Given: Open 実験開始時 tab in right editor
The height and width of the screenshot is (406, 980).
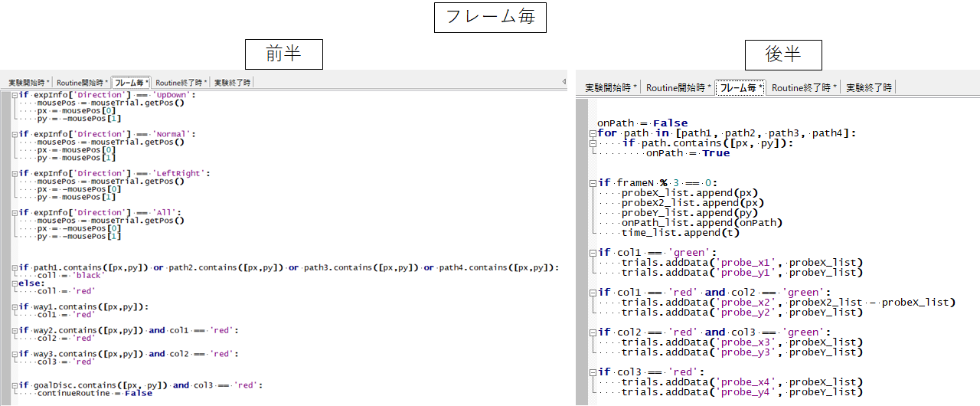Looking at the screenshot, I should point(612,88).
